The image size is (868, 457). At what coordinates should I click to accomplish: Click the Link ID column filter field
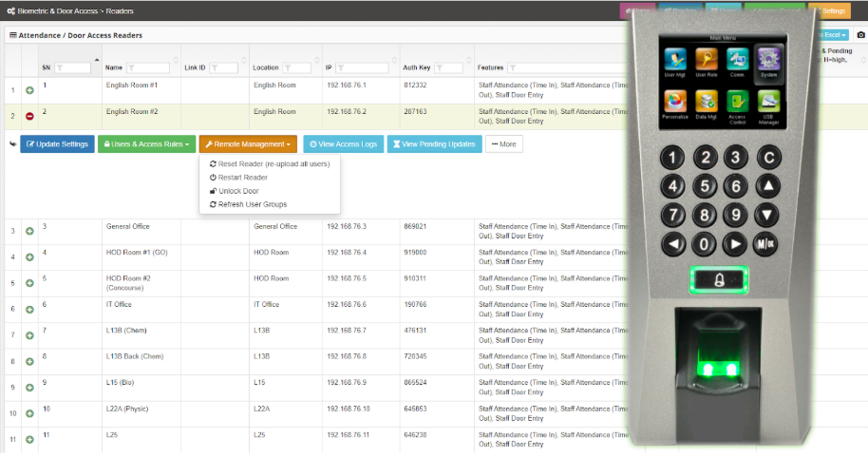coord(223,67)
